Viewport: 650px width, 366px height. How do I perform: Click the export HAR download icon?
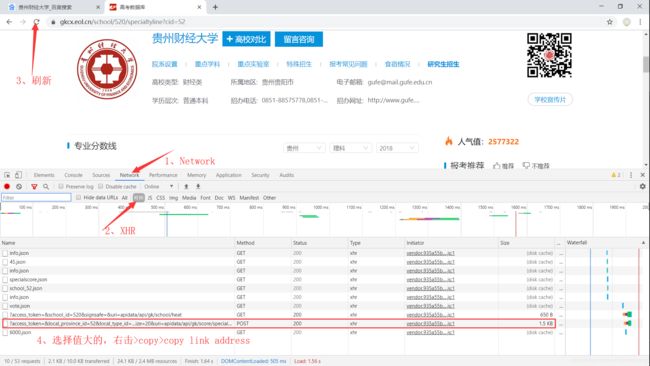coord(198,187)
